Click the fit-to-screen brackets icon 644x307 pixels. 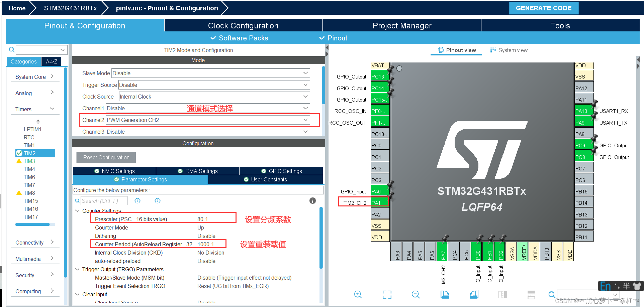[387, 294]
